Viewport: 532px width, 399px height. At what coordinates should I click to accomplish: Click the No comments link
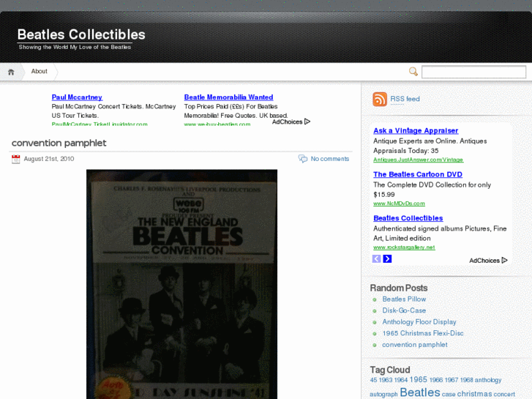point(330,159)
